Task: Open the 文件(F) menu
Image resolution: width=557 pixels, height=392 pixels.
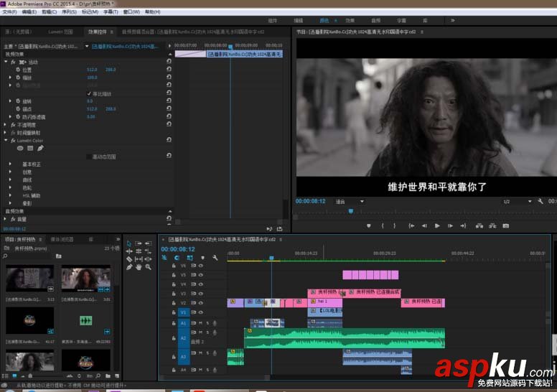Action: click(9, 12)
